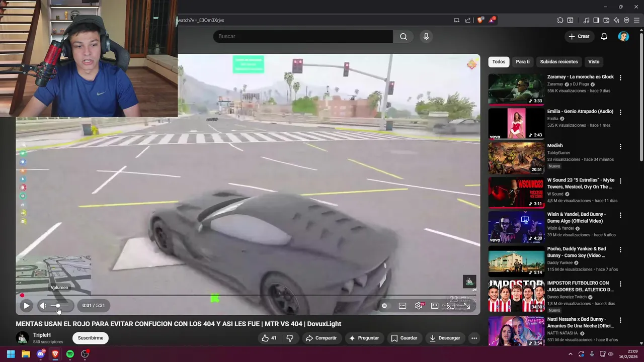Open the Crear menu
The height and width of the screenshot is (362, 644).
[579, 36]
